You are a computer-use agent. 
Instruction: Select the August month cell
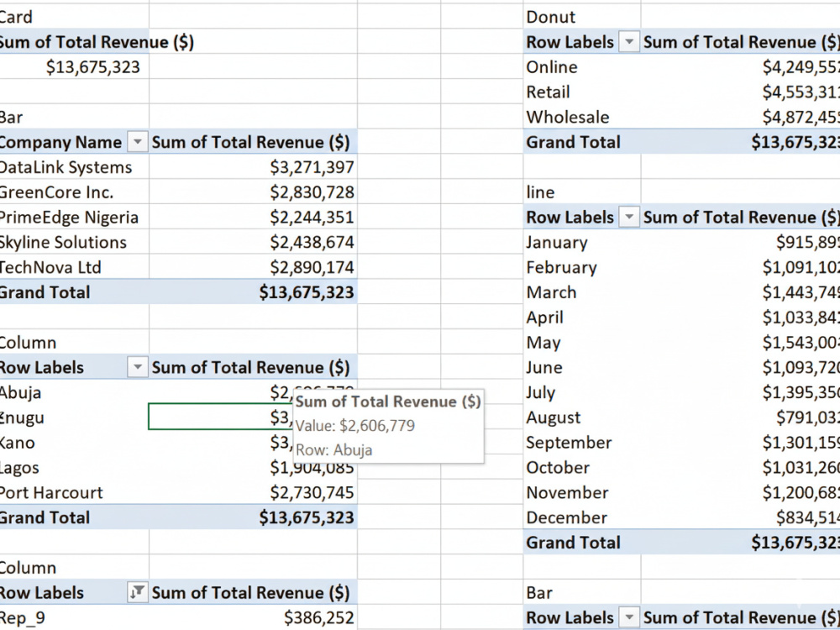582,417
